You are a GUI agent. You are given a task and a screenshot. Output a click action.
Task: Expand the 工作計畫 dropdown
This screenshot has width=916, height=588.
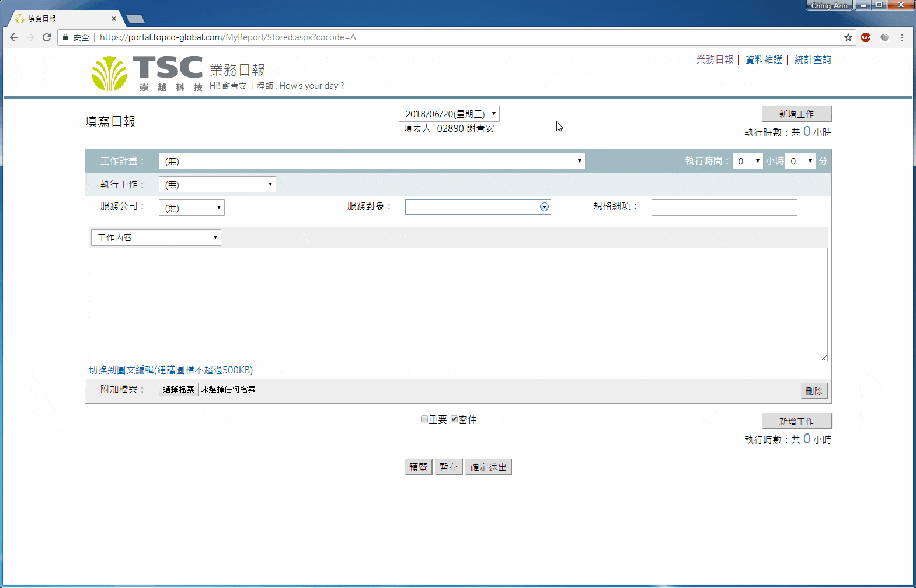tap(372, 161)
